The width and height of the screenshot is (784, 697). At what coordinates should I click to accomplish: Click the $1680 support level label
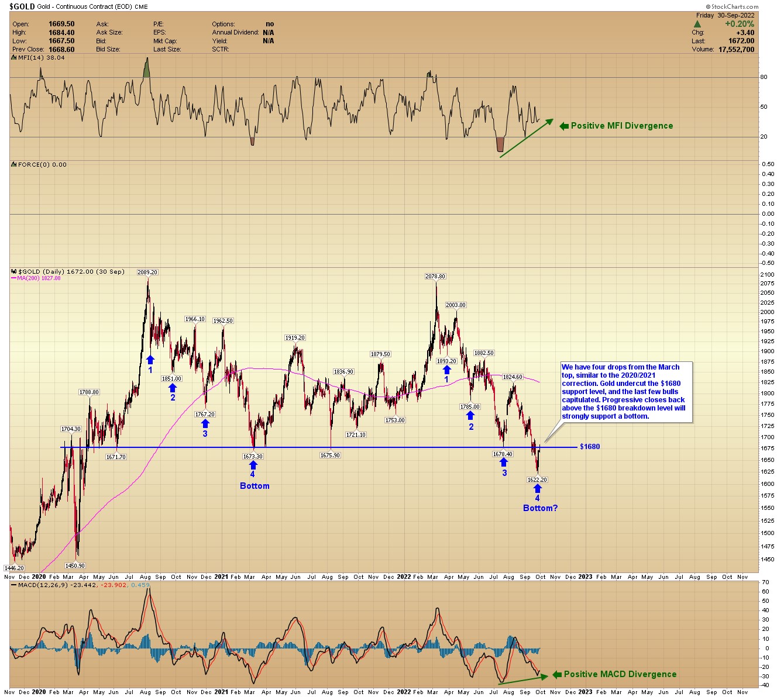point(590,447)
